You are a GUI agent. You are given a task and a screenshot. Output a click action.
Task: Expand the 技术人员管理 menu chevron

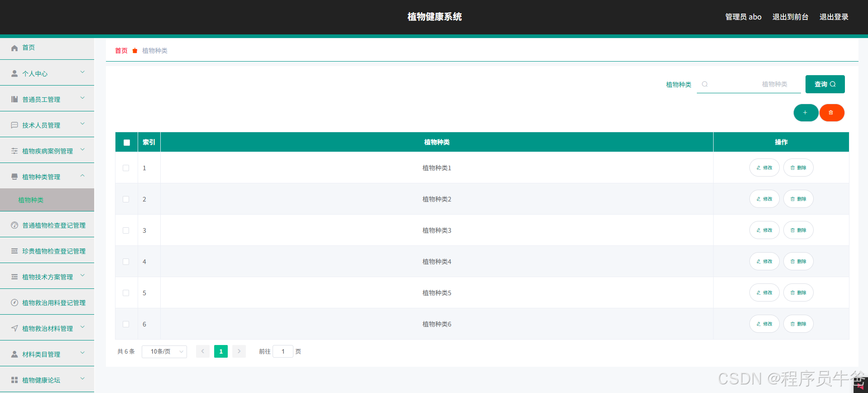point(82,124)
